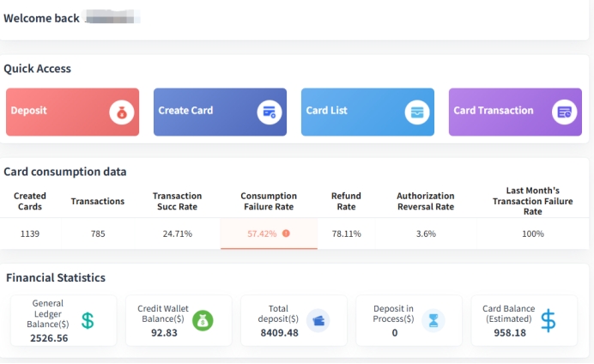
Task: Click the warning icon beside 57.42%
Action: (x=286, y=234)
